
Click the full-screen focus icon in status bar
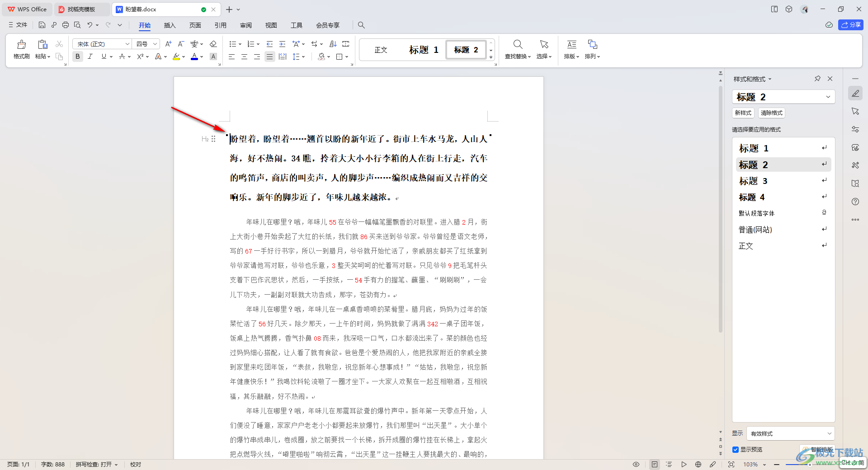point(731,464)
